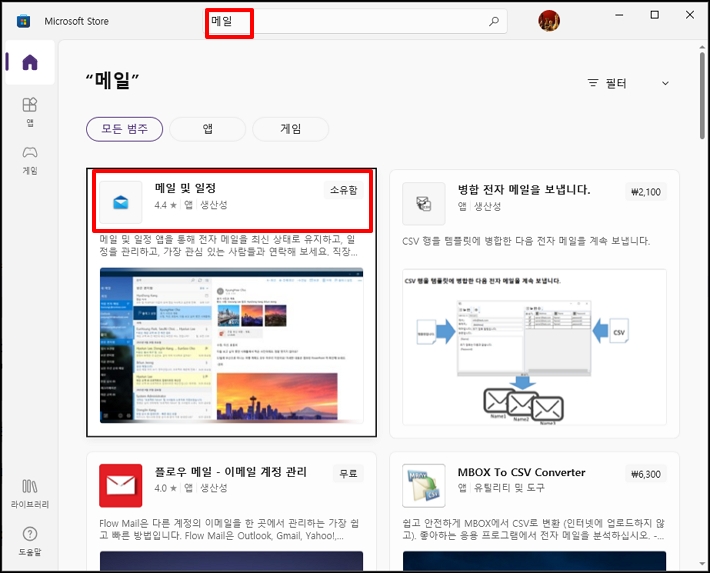Open 플로우 메일 - 이메일 계정 관리 title
The width and height of the screenshot is (710, 573).
coord(230,472)
